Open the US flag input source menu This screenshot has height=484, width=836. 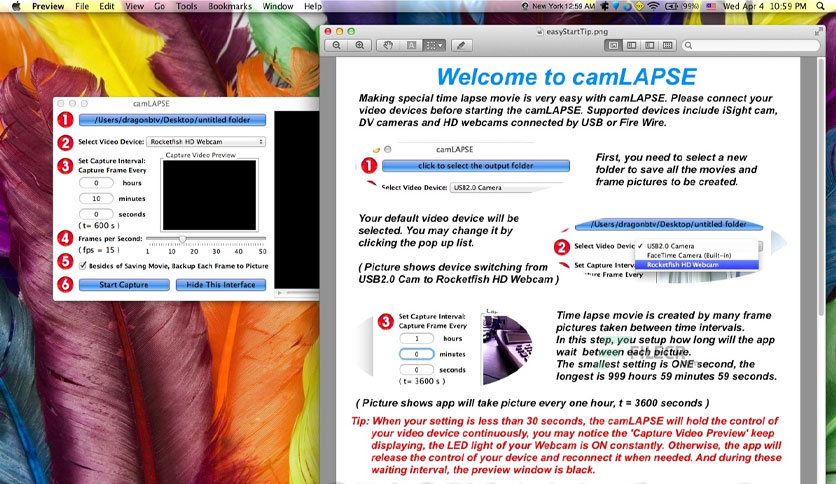[x=711, y=6]
